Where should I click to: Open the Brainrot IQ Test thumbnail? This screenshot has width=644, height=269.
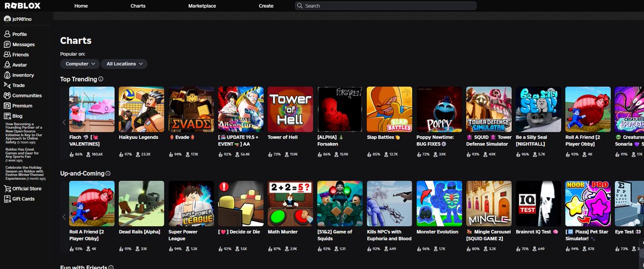[538, 203]
